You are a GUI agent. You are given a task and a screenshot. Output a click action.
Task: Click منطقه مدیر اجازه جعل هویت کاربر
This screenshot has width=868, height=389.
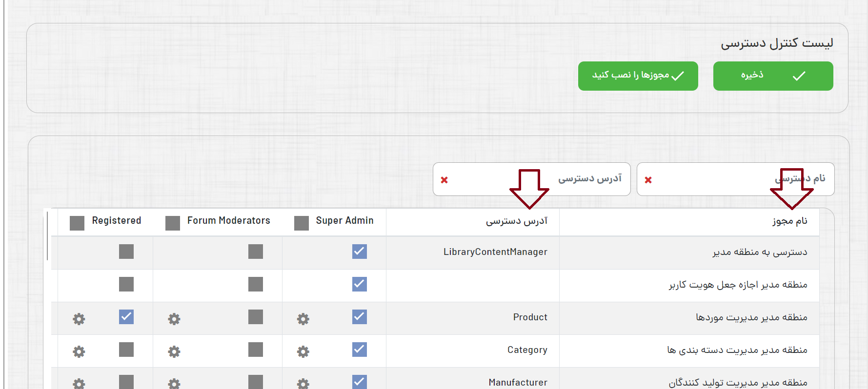pos(738,285)
